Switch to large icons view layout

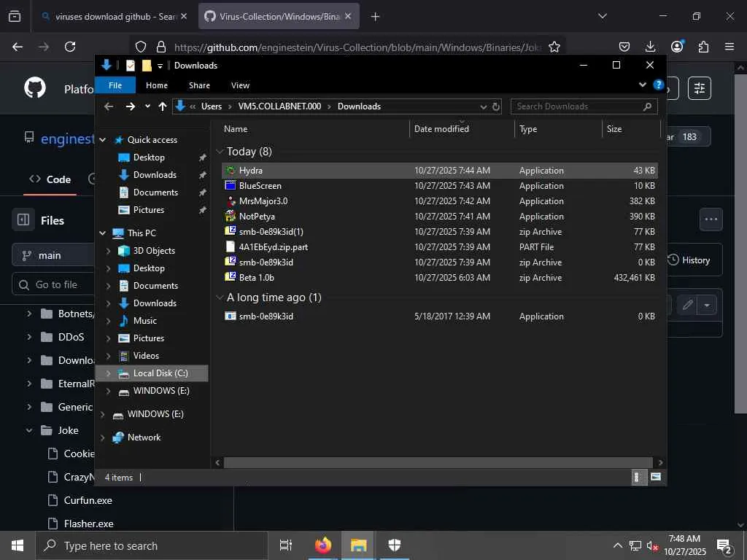pos(656,477)
